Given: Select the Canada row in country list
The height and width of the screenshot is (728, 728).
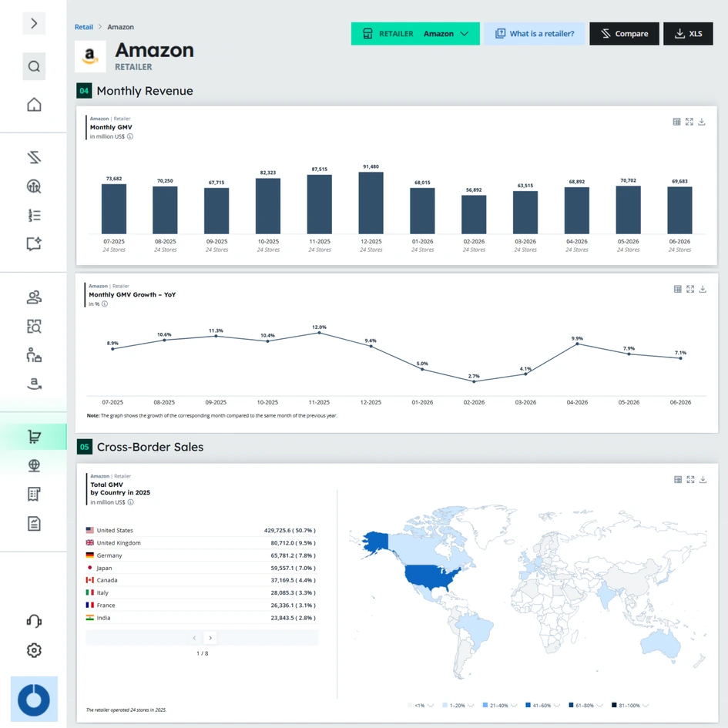Looking at the screenshot, I should (202, 580).
